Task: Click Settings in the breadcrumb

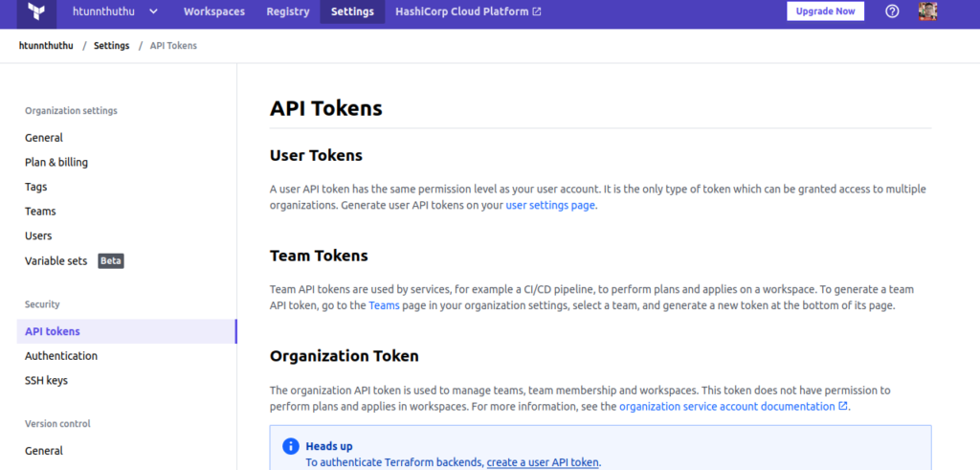Action: (111, 46)
